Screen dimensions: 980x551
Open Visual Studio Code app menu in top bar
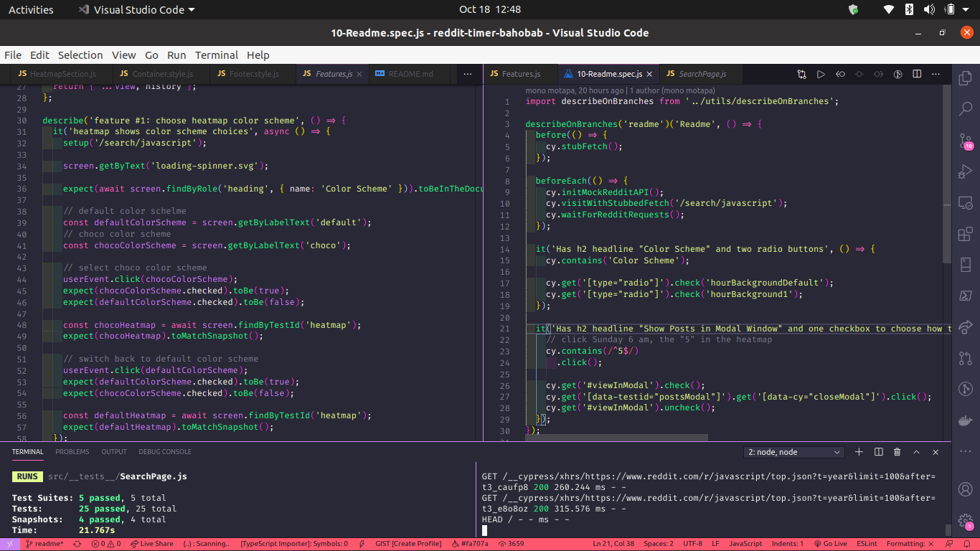(x=136, y=9)
